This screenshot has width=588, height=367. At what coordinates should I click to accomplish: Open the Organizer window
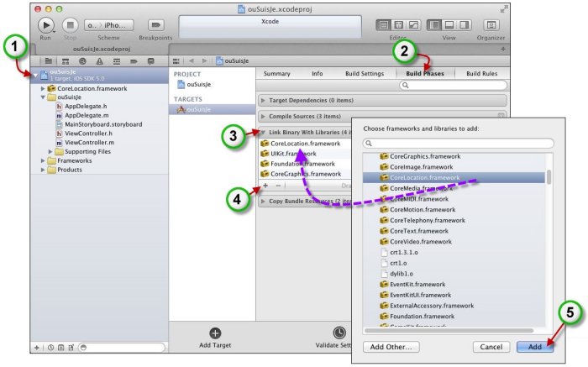(491, 25)
